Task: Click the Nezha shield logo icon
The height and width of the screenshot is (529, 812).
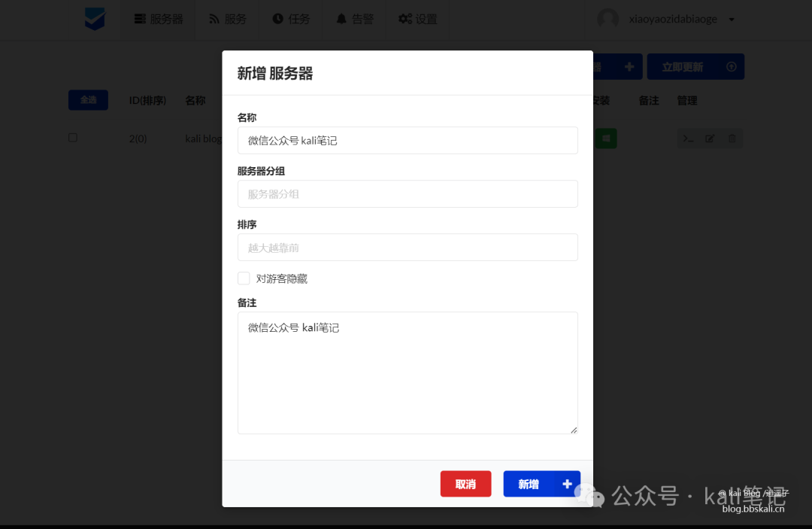Action: 95,19
